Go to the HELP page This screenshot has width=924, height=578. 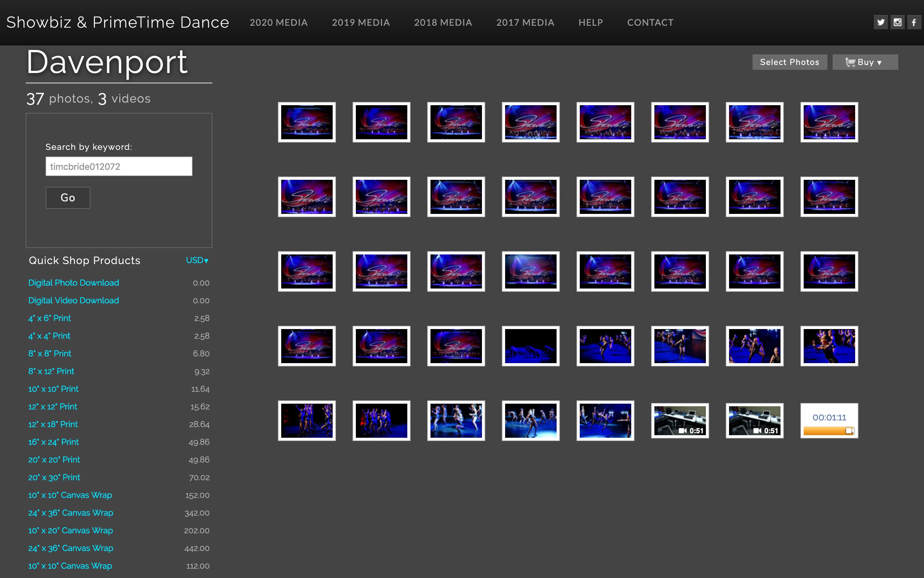590,23
